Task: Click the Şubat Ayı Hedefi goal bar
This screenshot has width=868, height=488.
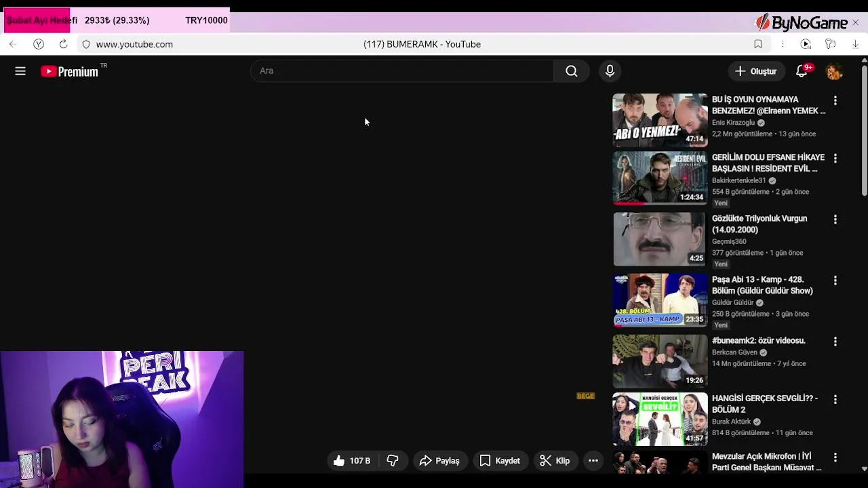Action: pos(117,20)
